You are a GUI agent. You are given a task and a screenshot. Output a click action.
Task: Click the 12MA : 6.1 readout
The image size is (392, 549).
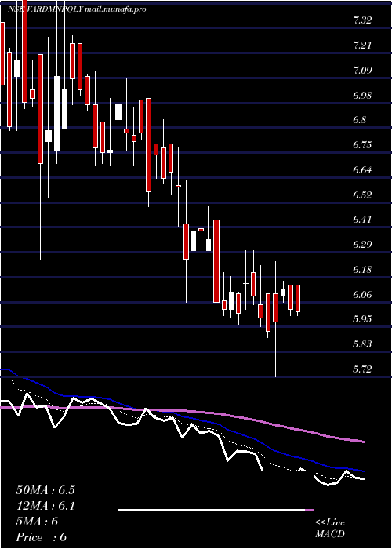pyautogui.click(x=45, y=506)
